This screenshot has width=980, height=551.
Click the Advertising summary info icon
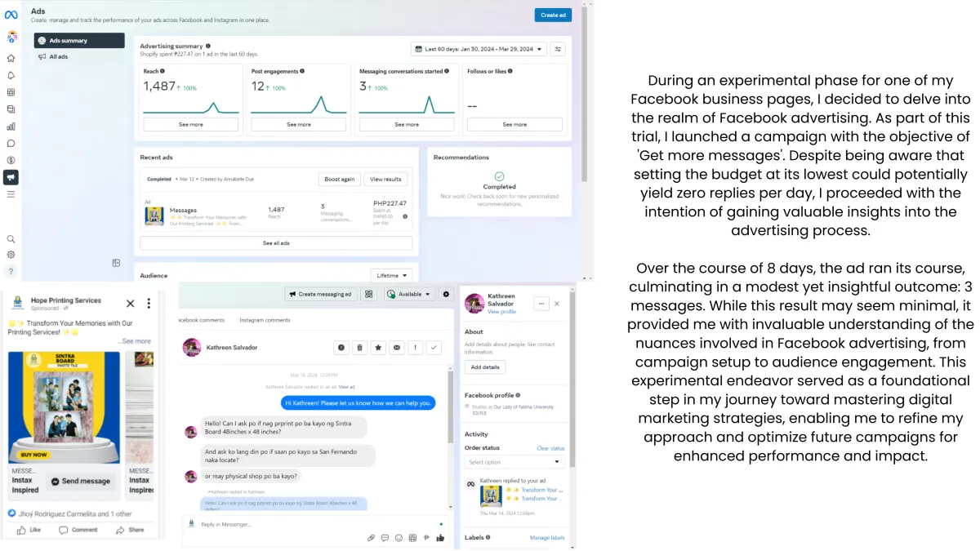(208, 47)
